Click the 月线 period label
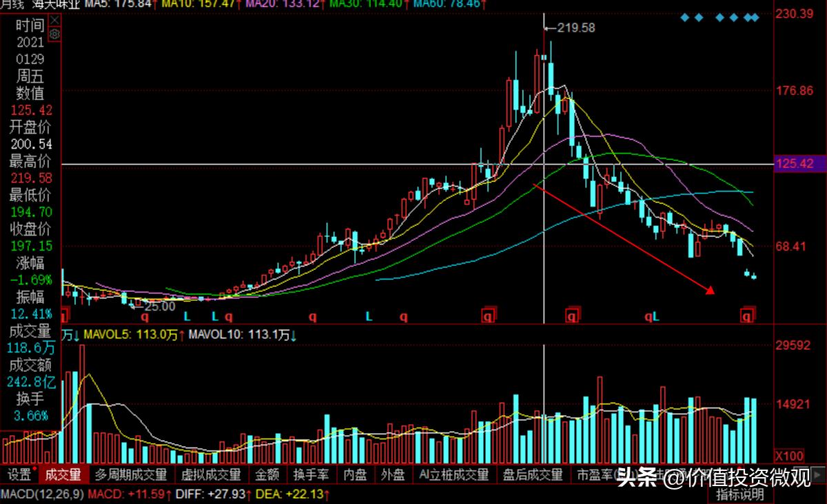This screenshot has width=827, height=504. pyautogui.click(x=14, y=4)
